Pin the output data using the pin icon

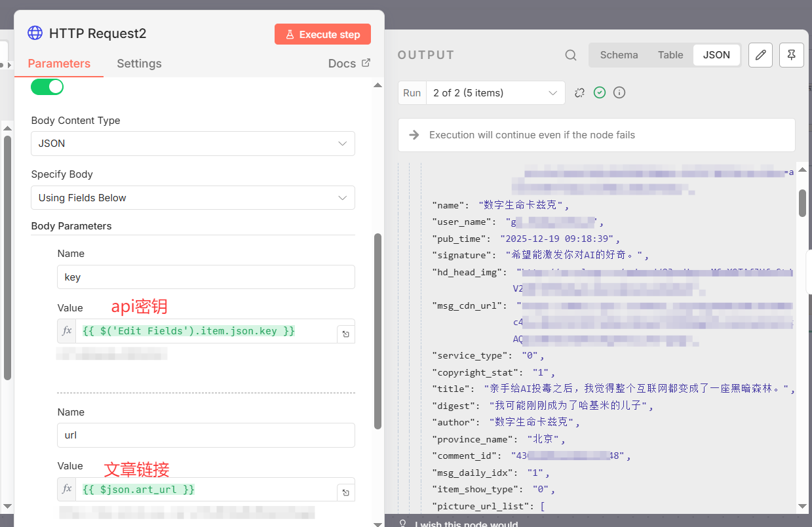pyautogui.click(x=792, y=55)
